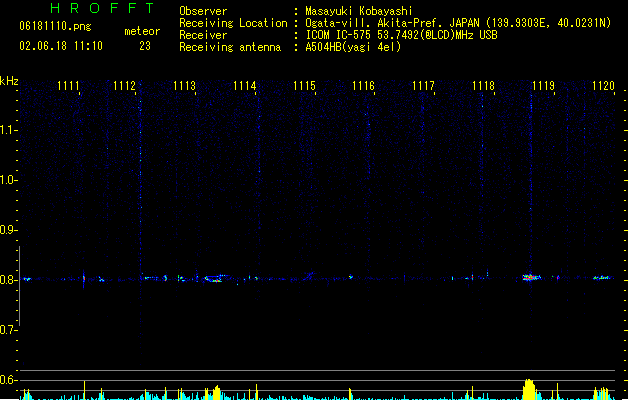Click the yellow intensity peak after 1113
Screen dimensions: 629x400
216,392
